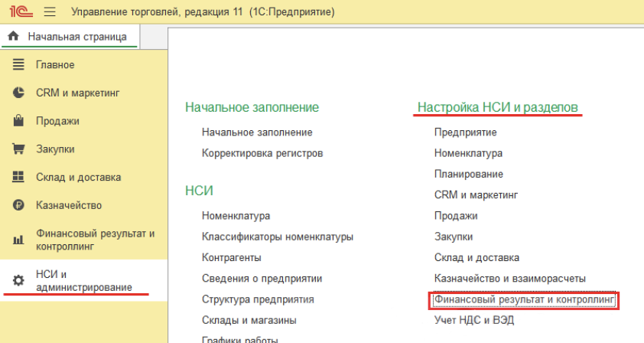Click the Склад и доставка grid icon
The height and width of the screenshot is (343, 644).
tap(19, 177)
